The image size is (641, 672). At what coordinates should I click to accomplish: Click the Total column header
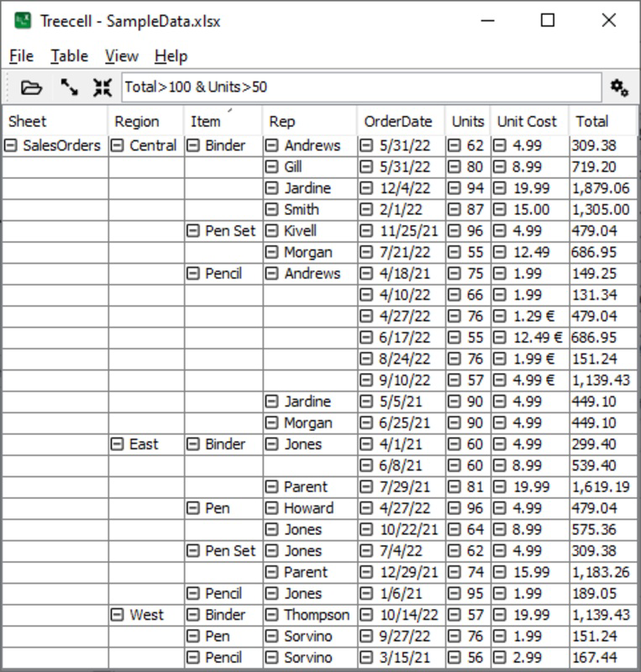[602, 121]
